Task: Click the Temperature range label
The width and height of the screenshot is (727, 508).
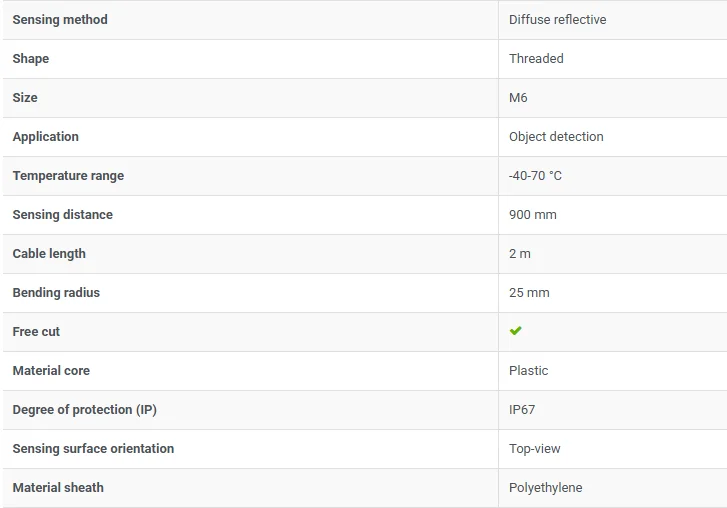Action: tap(68, 176)
